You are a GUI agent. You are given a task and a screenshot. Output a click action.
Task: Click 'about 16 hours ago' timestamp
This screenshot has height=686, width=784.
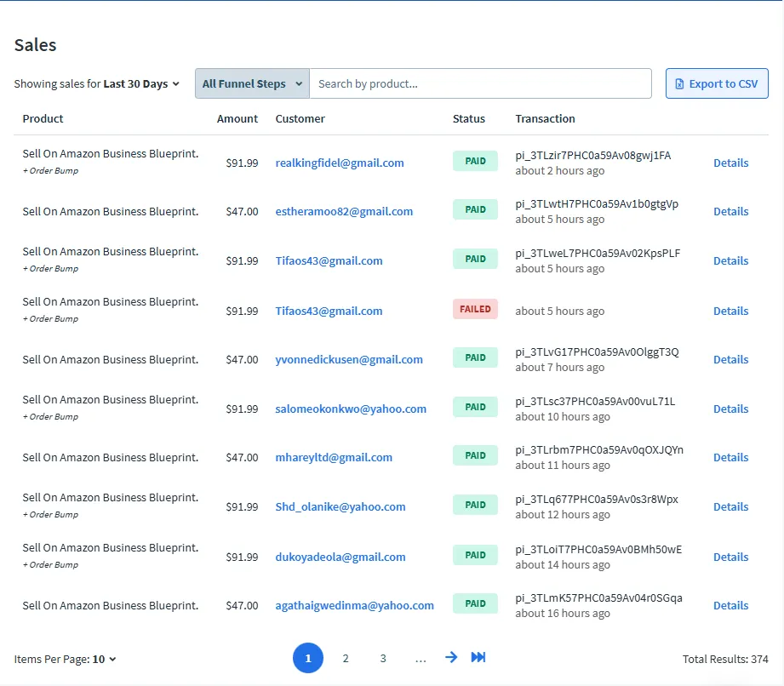pos(563,614)
